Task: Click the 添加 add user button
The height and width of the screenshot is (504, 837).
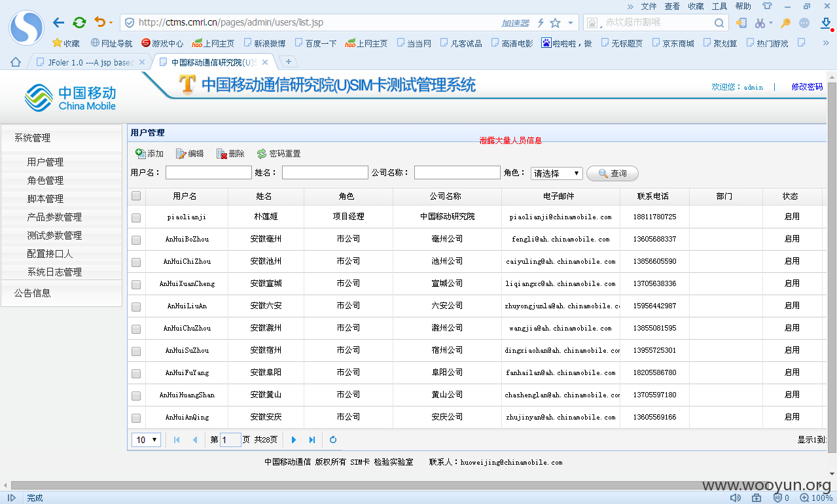Action: tap(149, 154)
